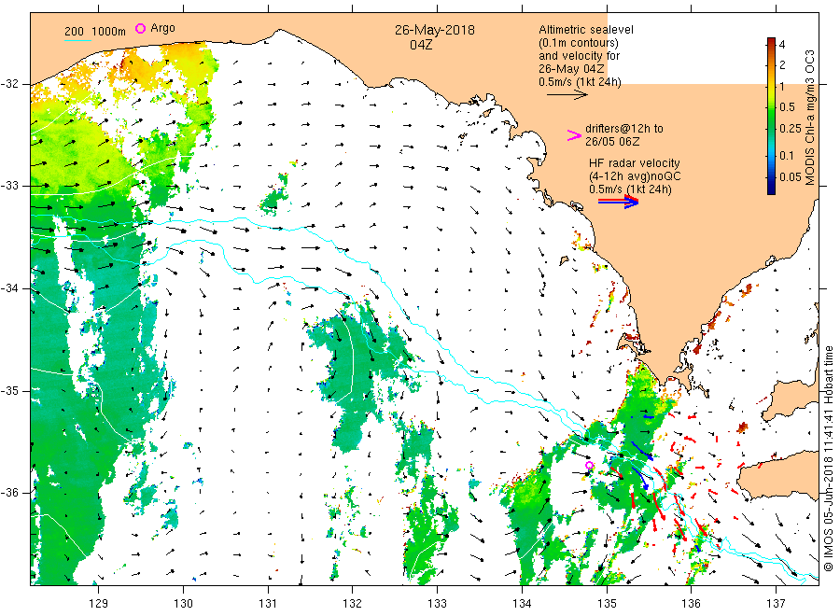Select the '1000m' depth contour label
Image resolution: width=840 pixels, height=616 pixels.
(109, 32)
